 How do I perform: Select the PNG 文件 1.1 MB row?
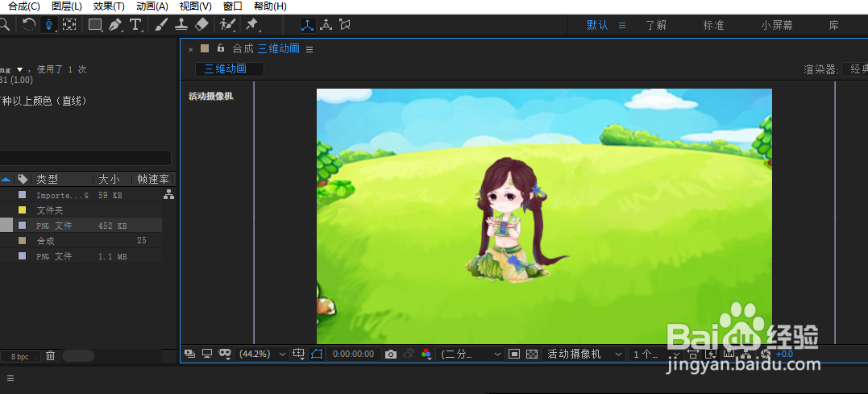[81, 257]
